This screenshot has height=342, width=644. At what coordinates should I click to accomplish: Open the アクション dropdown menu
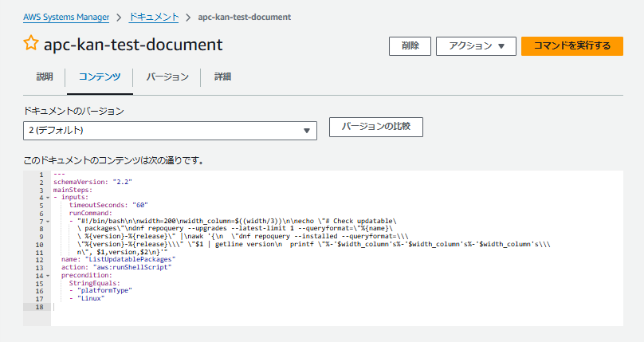click(x=476, y=46)
